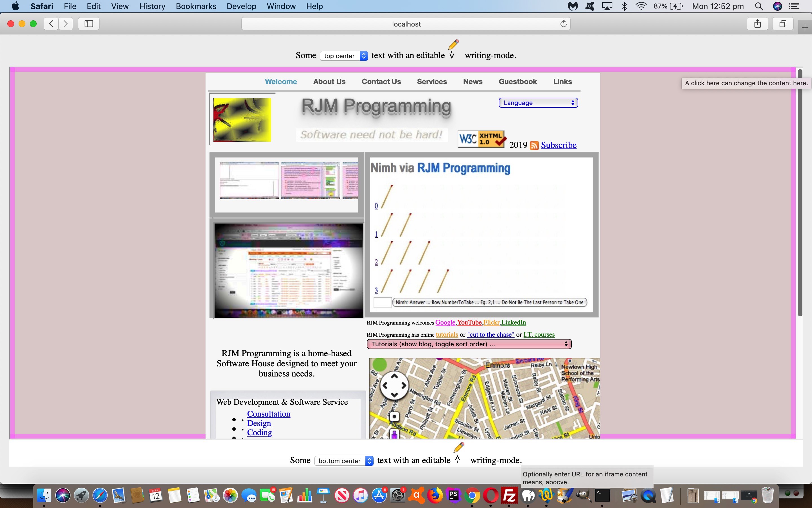
Task: Show the Safari tab overview
Action: pos(783,23)
